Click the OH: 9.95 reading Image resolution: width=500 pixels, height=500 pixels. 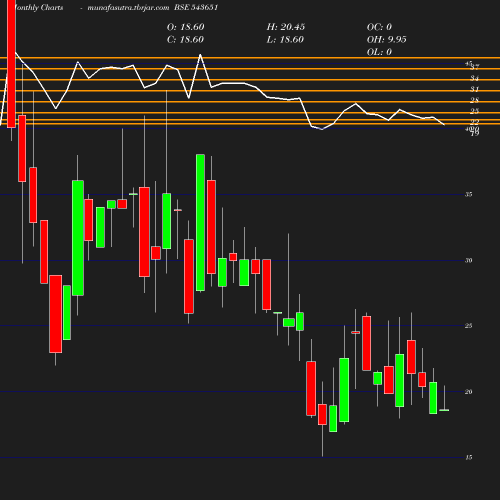[387, 40]
